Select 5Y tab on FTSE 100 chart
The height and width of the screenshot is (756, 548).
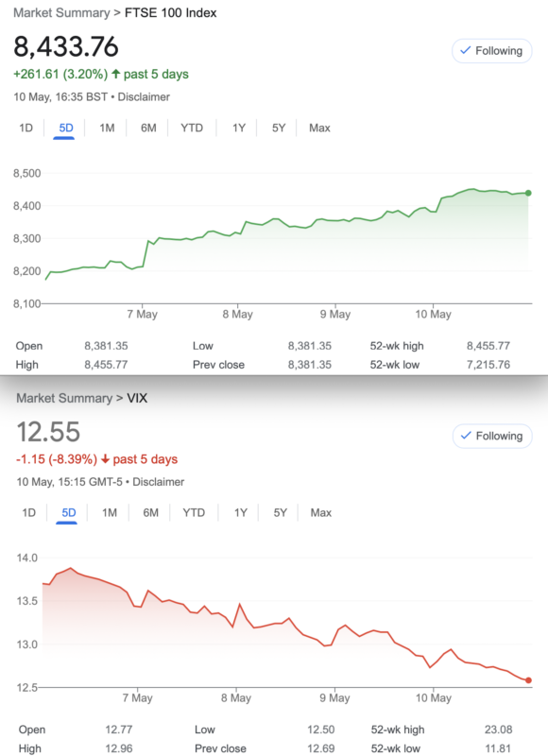pyautogui.click(x=279, y=128)
